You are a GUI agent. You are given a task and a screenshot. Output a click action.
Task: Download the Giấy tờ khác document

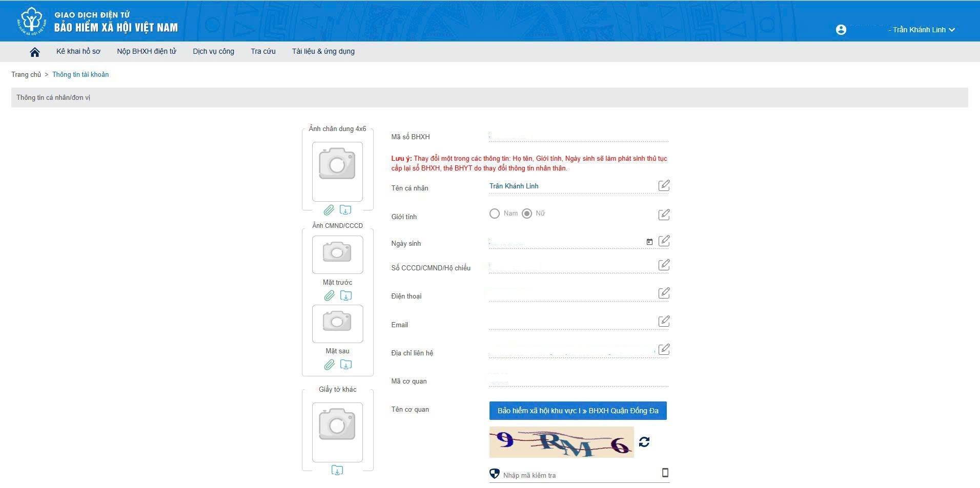337,470
